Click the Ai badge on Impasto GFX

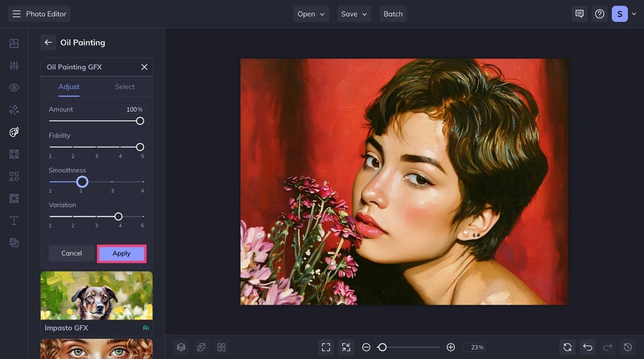pyautogui.click(x=146, y=328)
